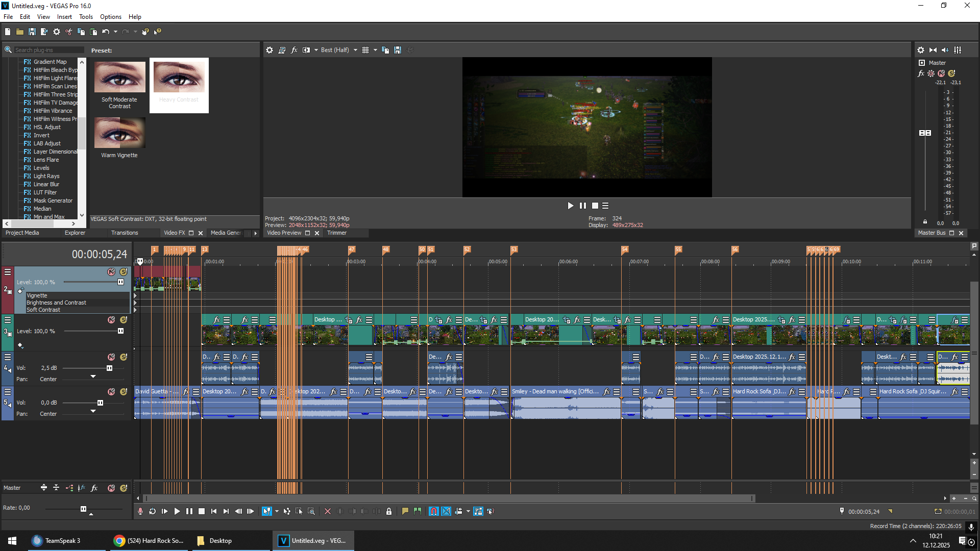
Task: Copy preview snapshot to clipboard
Action: pos(385,50)
